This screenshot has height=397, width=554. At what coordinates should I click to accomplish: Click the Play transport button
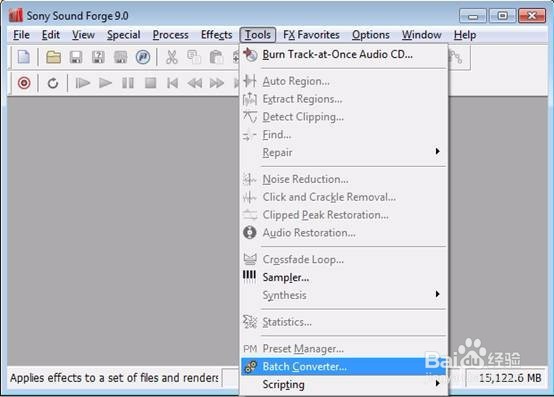(x=105, y=83)
